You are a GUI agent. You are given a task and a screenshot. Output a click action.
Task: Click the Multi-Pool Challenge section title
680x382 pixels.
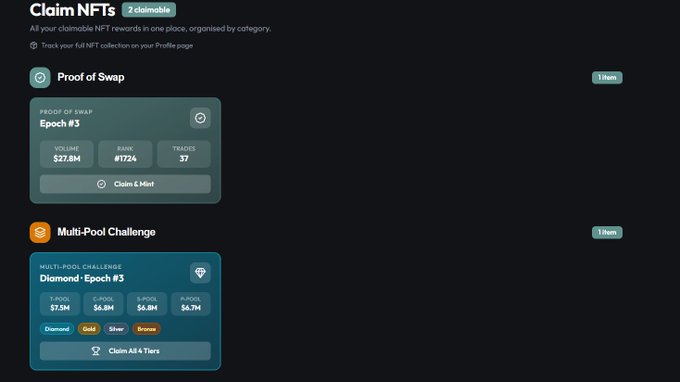(x=106, y=232)
